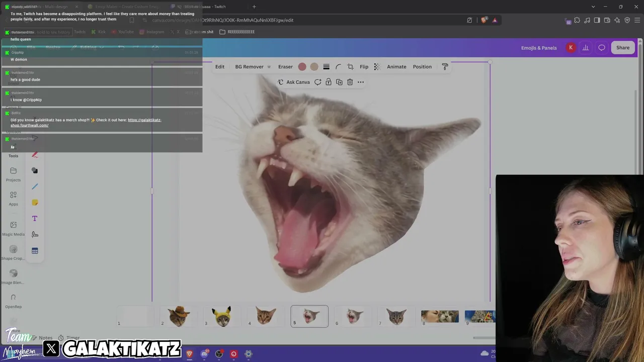The width and height of the screenshot is (644, 362).
Task: Select the purple Text tool
Action: pos(35,218)
